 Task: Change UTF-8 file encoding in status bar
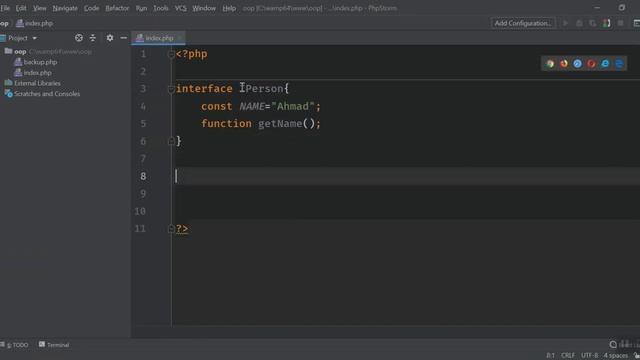[x=589, y=356]
